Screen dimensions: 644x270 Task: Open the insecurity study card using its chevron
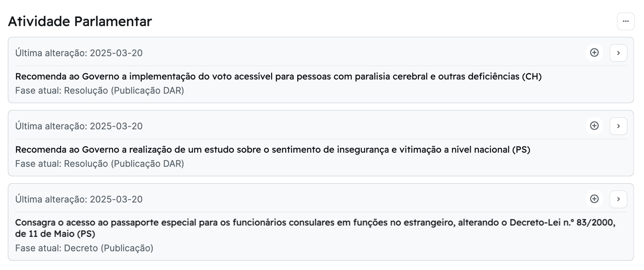pyautogui.click(x=618, y=126)
